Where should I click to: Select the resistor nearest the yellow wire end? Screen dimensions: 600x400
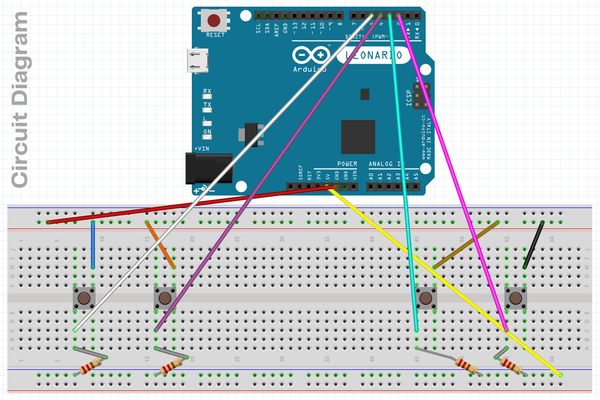[x=512, y=366]
